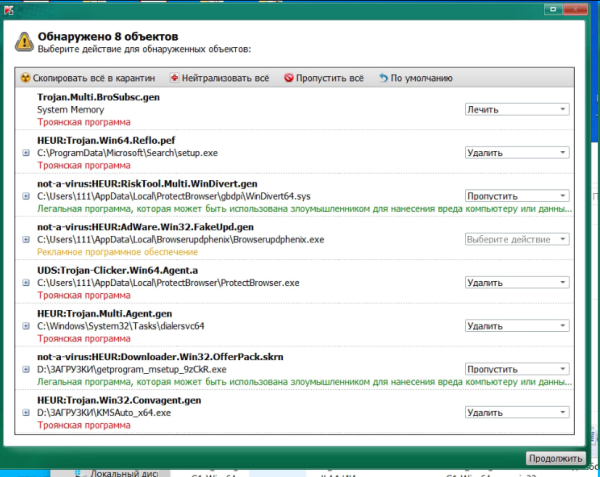Open the action dropdown for Reflo.pef setup.exe

(x=517, y=153)
